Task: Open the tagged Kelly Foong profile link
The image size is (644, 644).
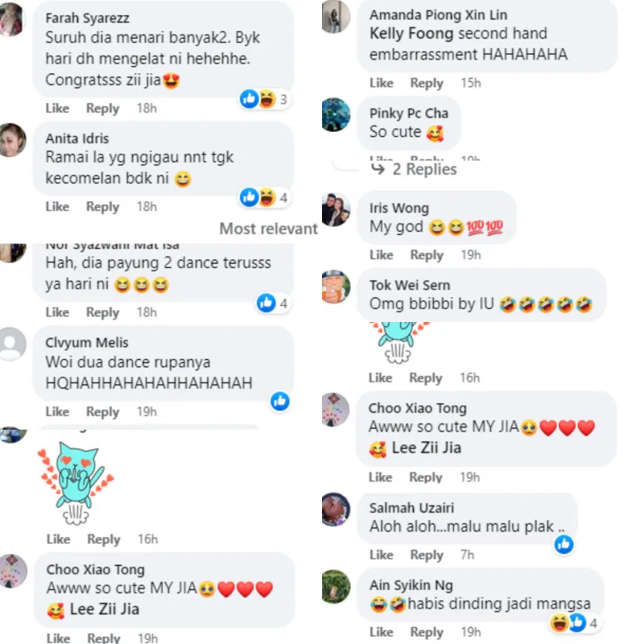Action: (x=411, y=34)
